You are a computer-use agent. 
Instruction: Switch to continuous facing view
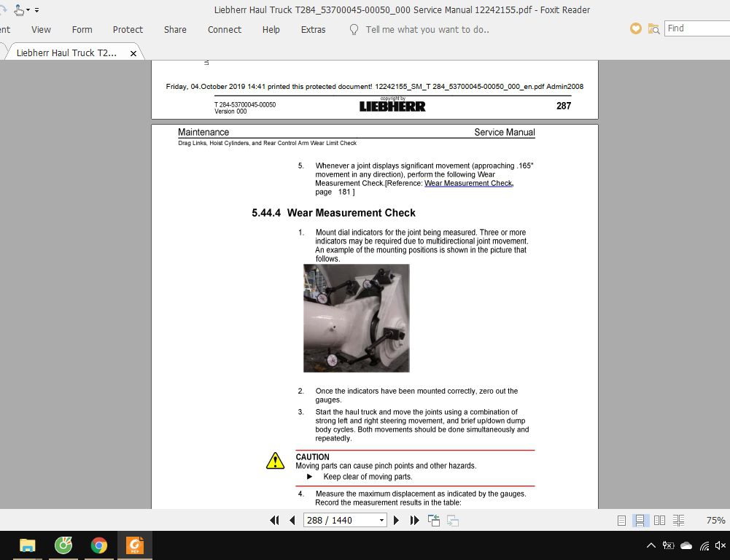point(678,521)
